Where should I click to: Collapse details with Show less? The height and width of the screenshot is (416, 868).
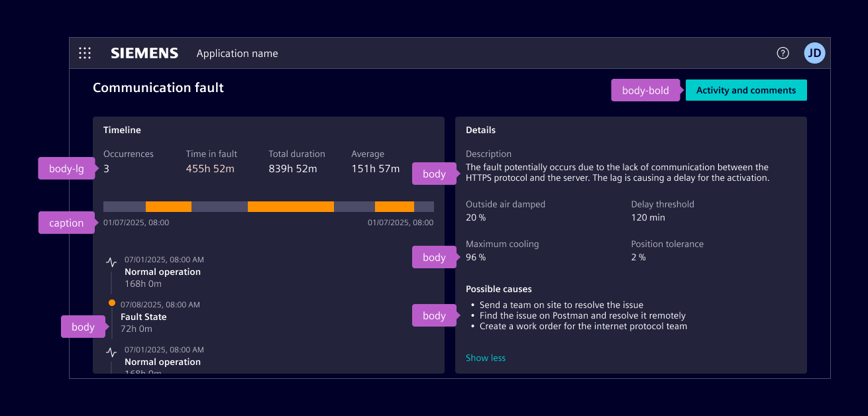(485, 358)
